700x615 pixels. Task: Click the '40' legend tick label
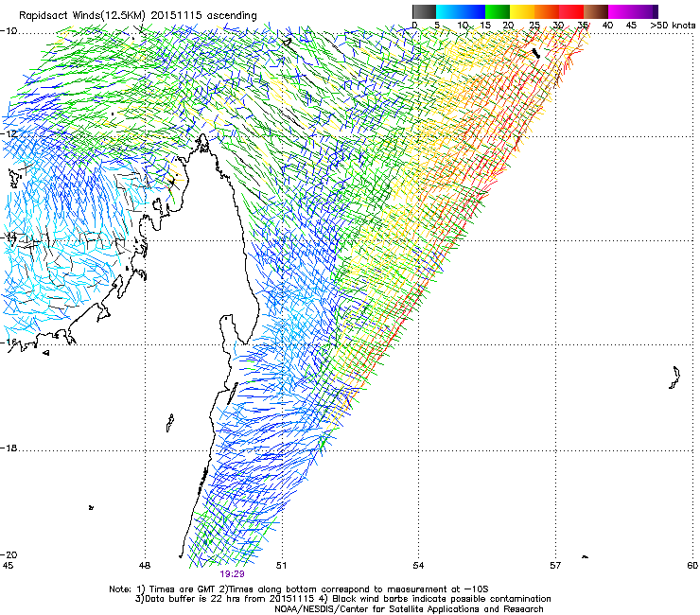click(x=607, y=26)
